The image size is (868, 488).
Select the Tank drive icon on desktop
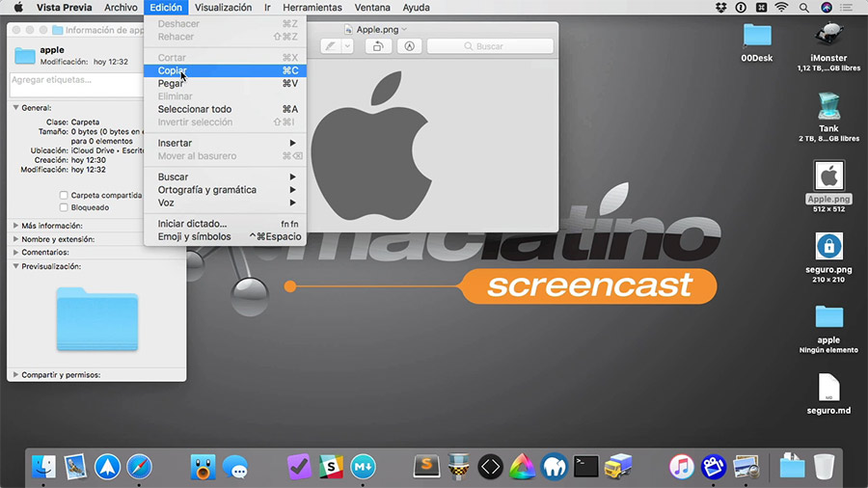[x=828, y=106]
